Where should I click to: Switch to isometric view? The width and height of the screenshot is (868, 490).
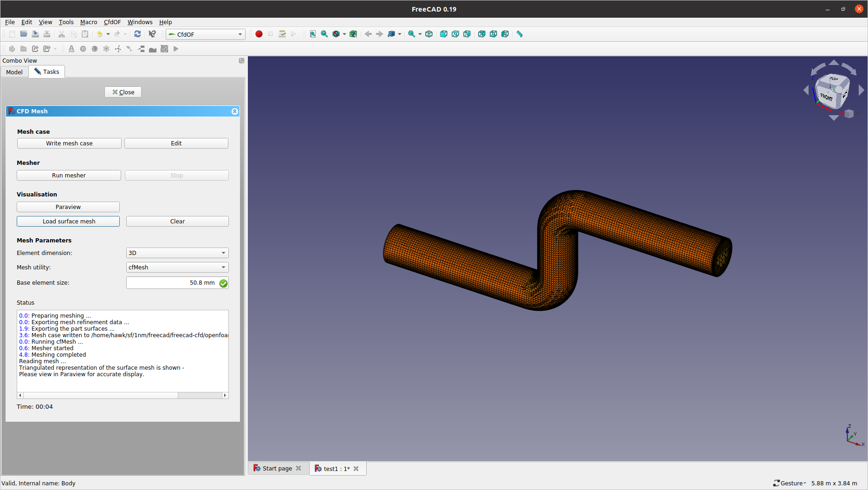tap(429, 34)
